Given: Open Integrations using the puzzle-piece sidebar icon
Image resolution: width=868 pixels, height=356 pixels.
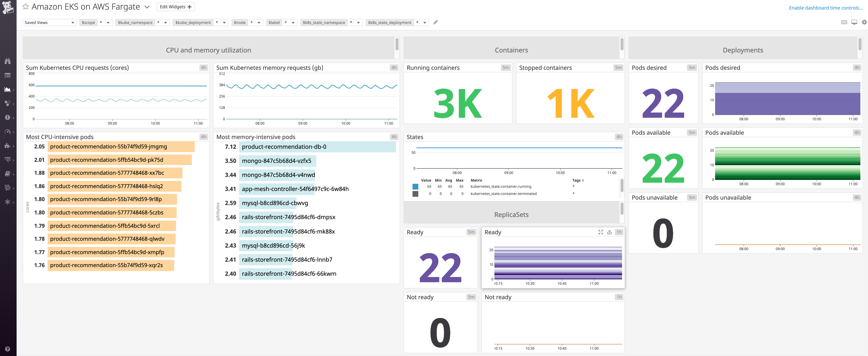Looking at the screenshot, I should click(7, 146).
